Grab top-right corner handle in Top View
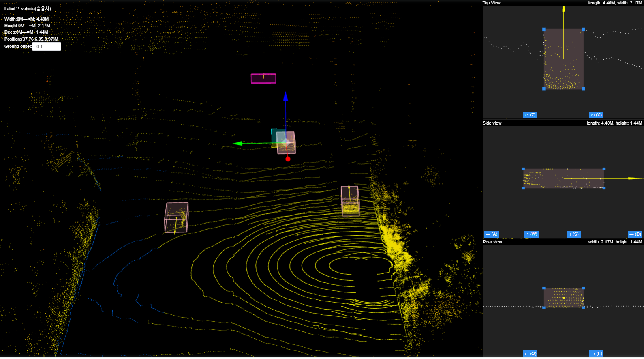 584,29
